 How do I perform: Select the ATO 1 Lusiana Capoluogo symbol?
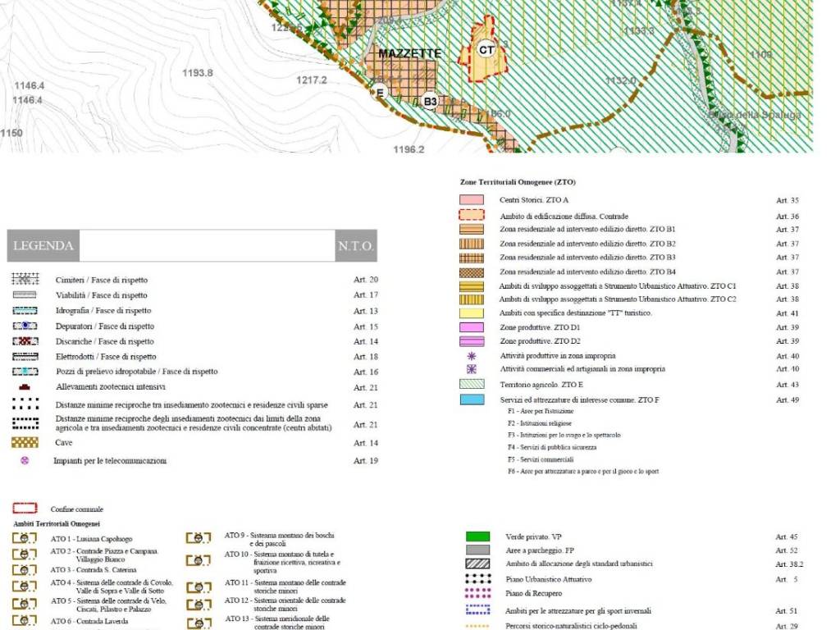click(x=25, y=538)
